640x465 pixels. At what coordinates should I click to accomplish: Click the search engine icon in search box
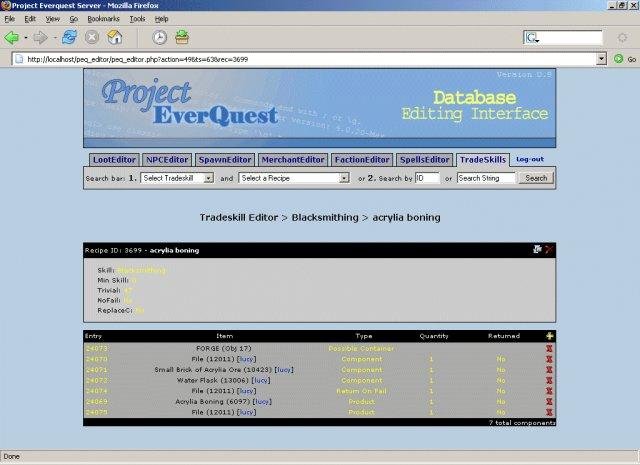click(532, 38)
